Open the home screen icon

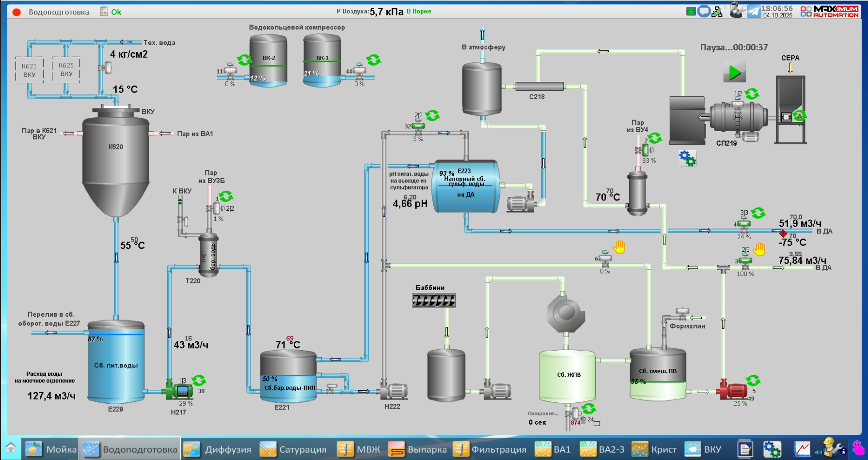[x=11, y=448]
